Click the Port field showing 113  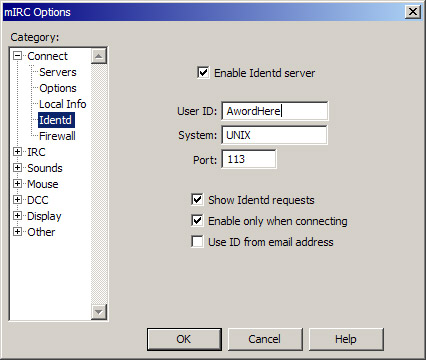click(x=249, y=159)
